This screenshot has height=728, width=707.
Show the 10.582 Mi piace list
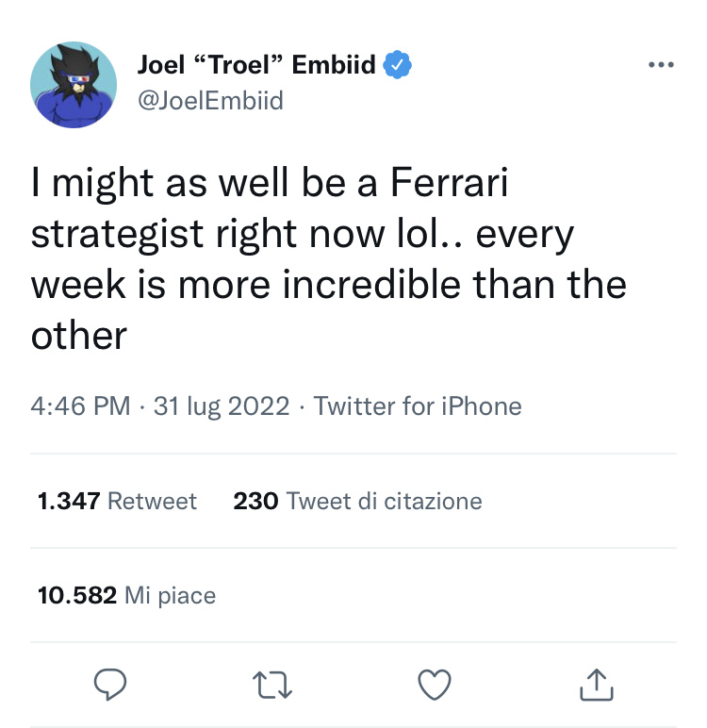pos(126,595)
